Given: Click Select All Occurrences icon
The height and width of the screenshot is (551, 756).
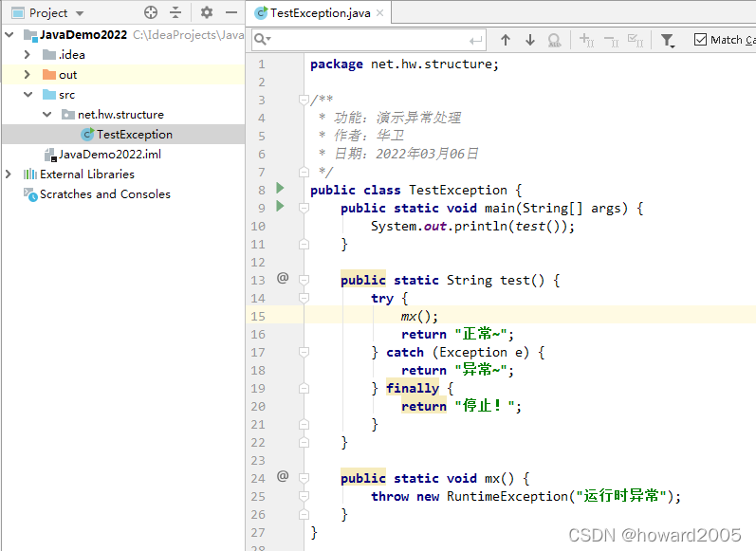Looking at the screenshot, I should [x=636, y=40].
